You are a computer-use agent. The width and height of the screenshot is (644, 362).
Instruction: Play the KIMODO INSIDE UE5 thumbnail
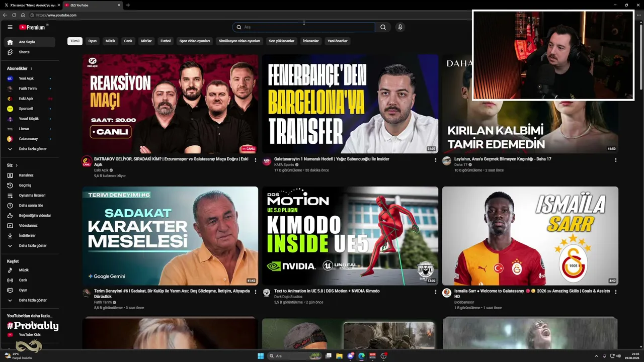click(x=350, y=236)
